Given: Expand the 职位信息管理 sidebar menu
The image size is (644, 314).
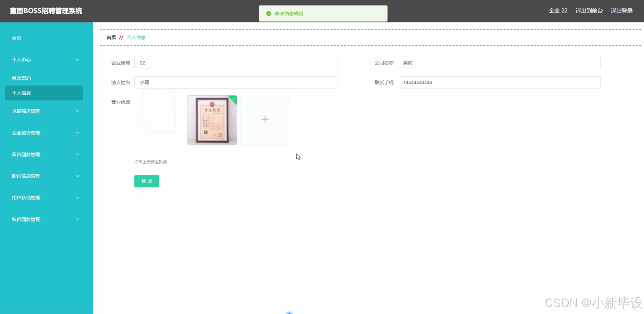Looking at the screenshot, I should pyautogui.click(x=44, y=176).
